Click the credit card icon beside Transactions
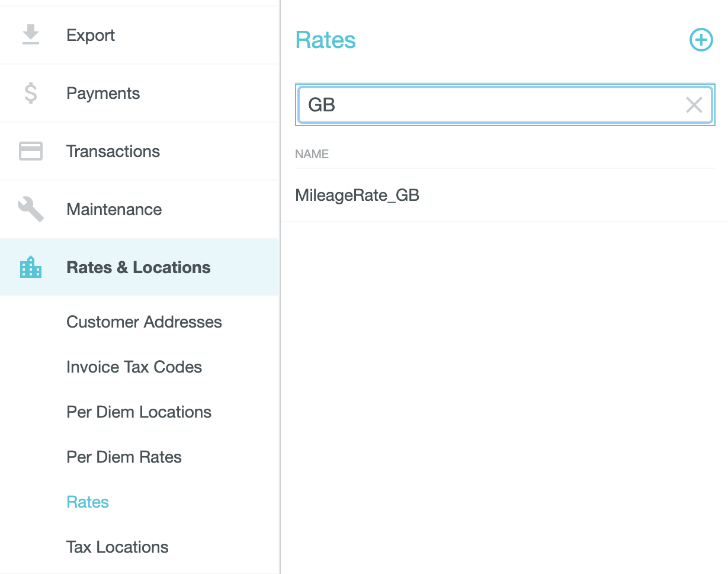Screen dimensions: 728x574 [31, 151]
